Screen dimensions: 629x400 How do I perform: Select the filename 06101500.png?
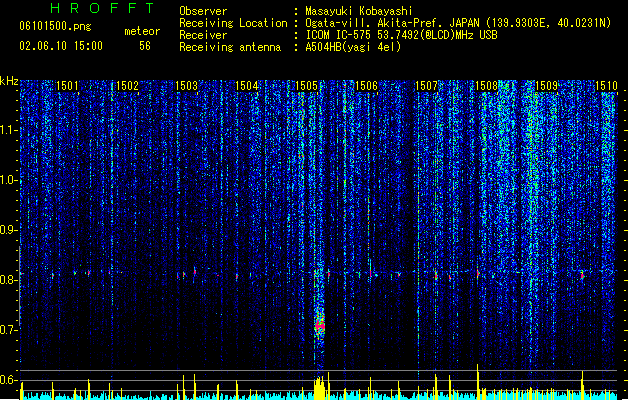55,26
